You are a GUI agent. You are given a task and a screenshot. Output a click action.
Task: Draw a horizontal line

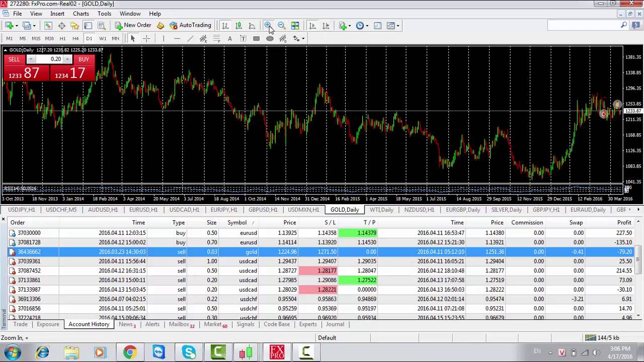pyautogui.click(x=177, y=39)
